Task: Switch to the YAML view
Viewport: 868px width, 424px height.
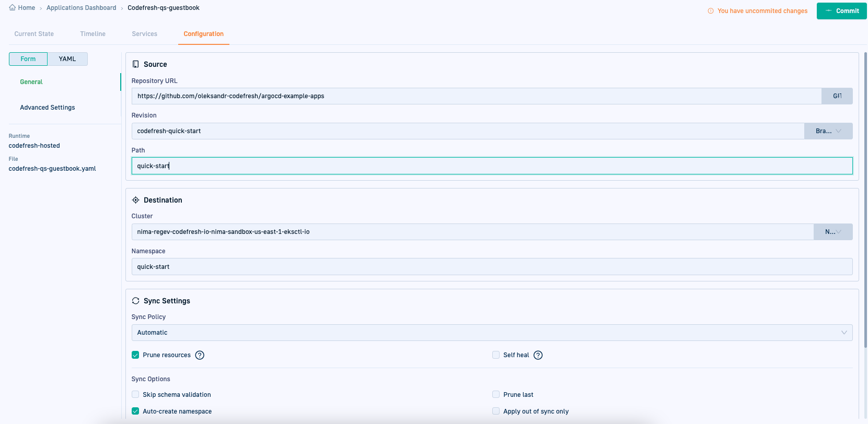Action: click(67, 59)
